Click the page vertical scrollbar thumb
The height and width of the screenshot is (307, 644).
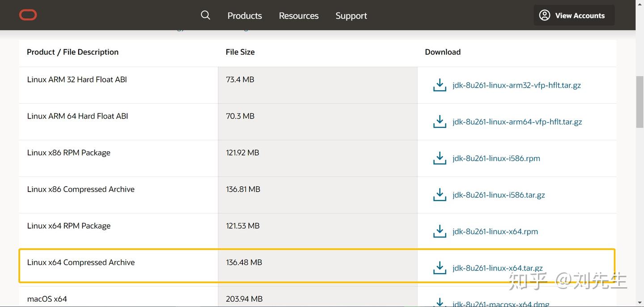[x=640, y=102]
